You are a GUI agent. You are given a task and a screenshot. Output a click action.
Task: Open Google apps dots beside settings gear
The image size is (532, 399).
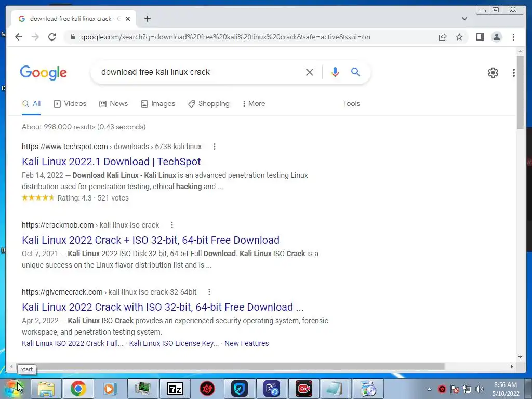[513, 72]
